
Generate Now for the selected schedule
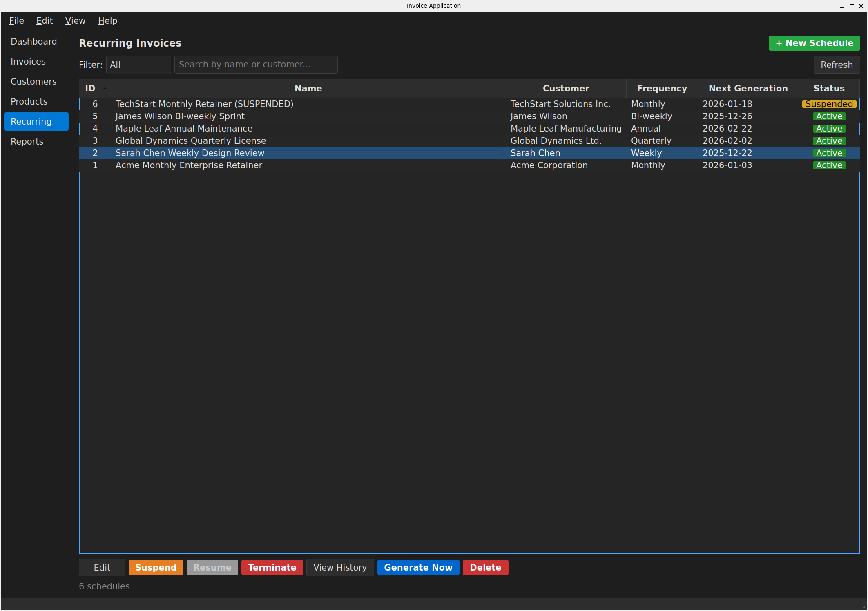(x=418, y=567)
